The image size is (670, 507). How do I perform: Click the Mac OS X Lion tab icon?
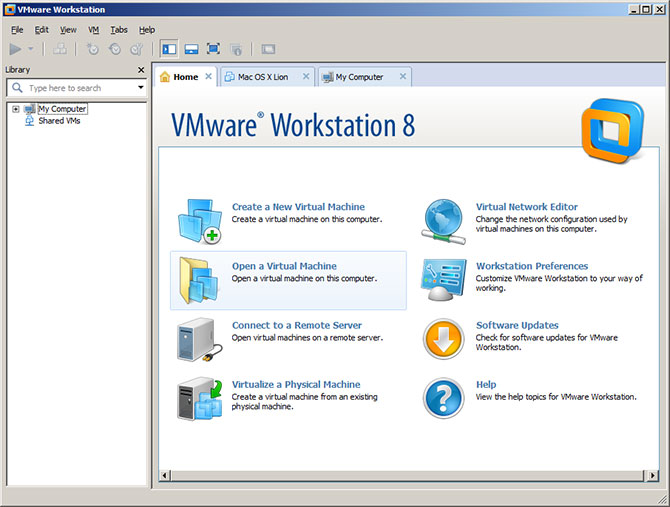coord(229,77)
